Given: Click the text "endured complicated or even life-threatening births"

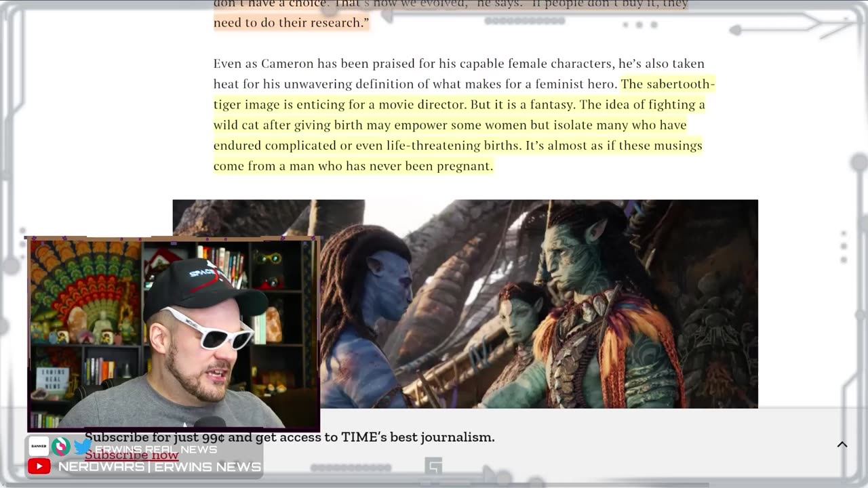Looking at the screenshot, I should 366,146.
